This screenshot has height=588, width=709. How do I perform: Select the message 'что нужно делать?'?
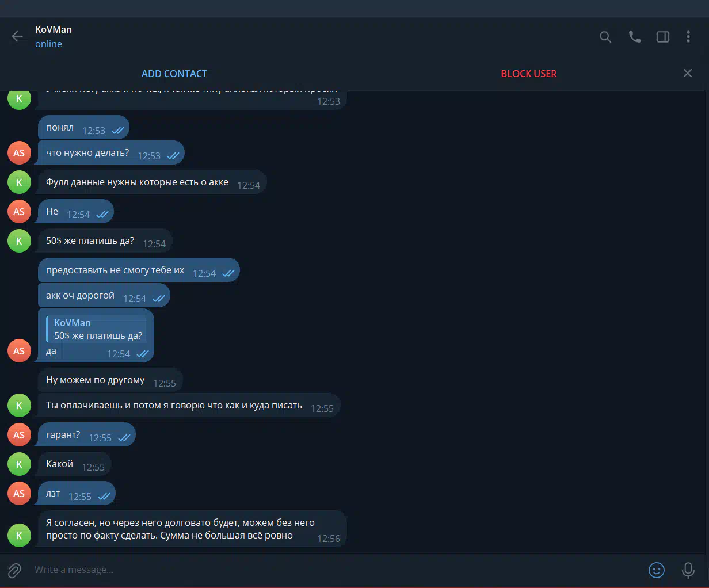click(x=111, y=153)
